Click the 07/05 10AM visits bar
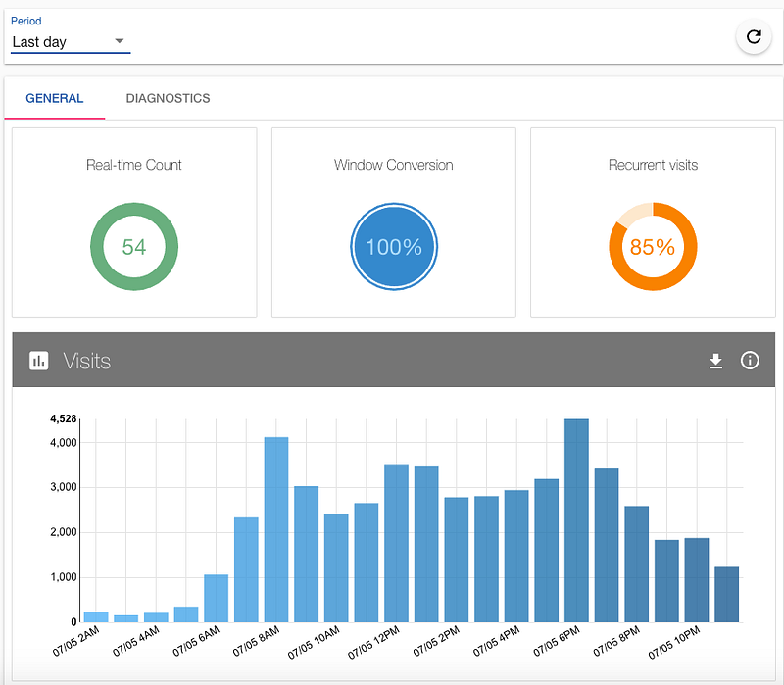This screenshot has width=784, height=685. click(x=336, y=568)
